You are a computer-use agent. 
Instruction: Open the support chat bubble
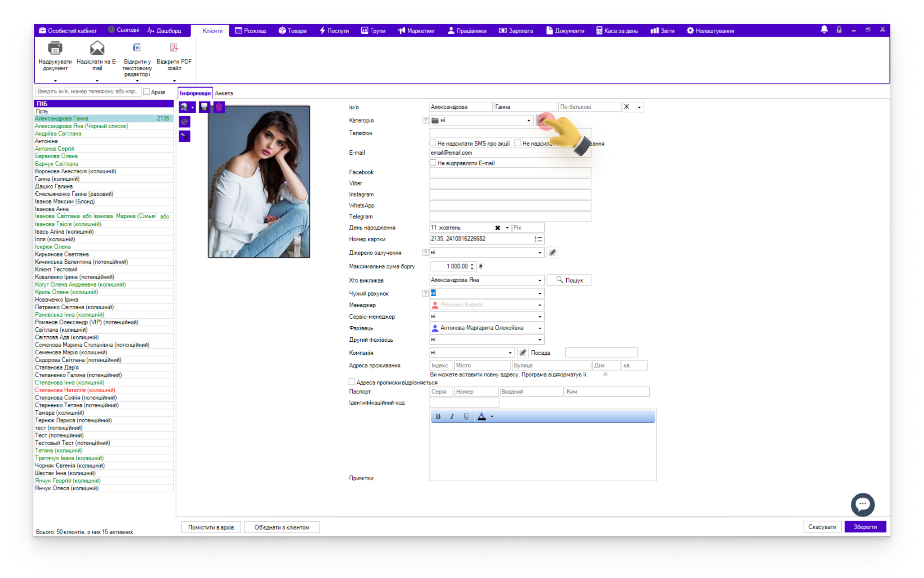[863, 505]
